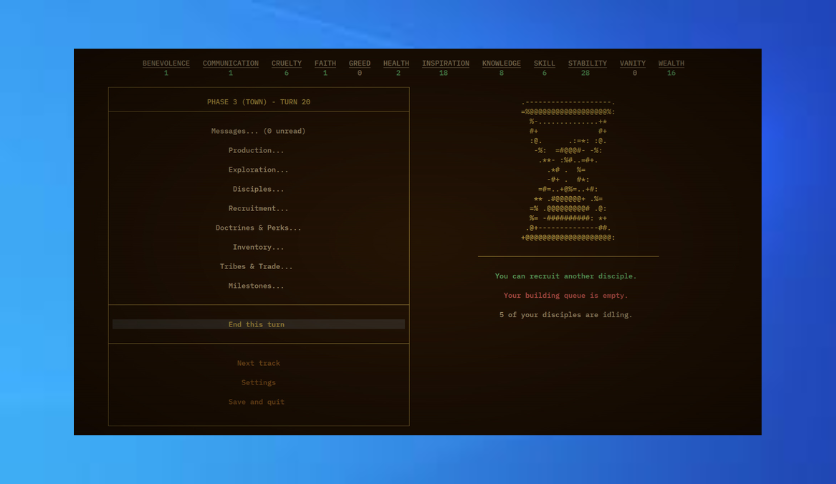Click End this turn
Image resolution: width=836 pixels, height=484 pixels.
tap(259, 324)
